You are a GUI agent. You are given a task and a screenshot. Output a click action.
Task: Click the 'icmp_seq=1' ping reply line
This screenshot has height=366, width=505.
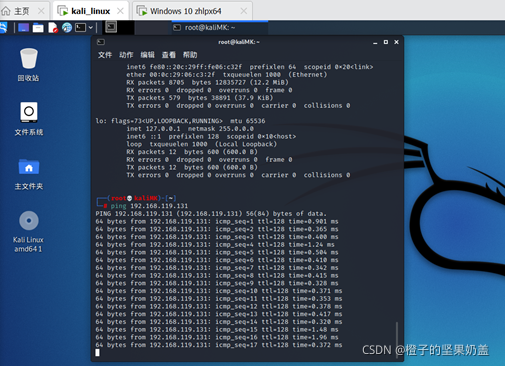pyautogui.click(x=217, y=221)
